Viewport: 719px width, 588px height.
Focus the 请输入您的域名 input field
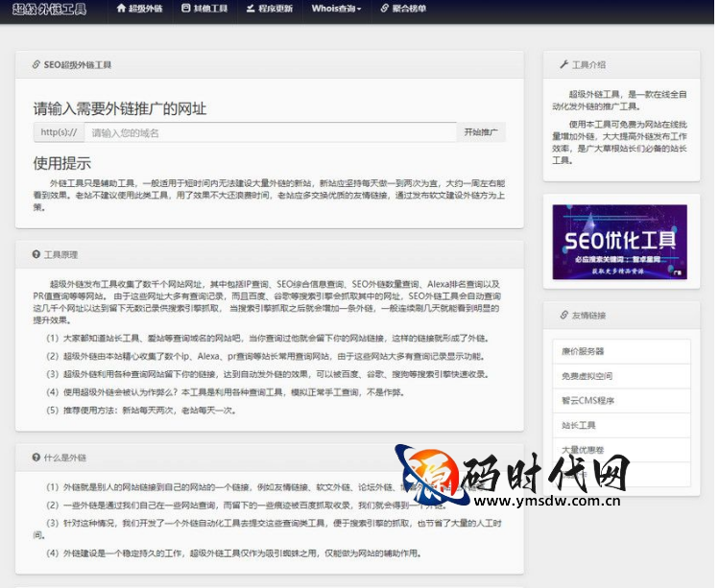(269, 132)
